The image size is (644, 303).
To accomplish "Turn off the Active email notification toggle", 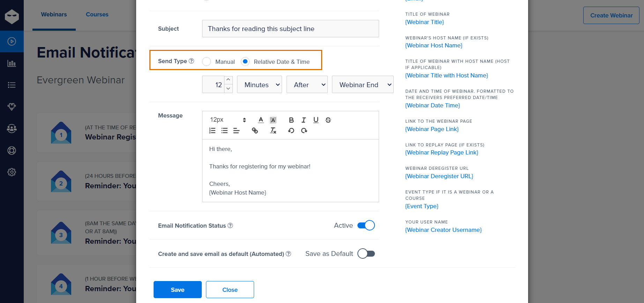I will coord(366,226).
